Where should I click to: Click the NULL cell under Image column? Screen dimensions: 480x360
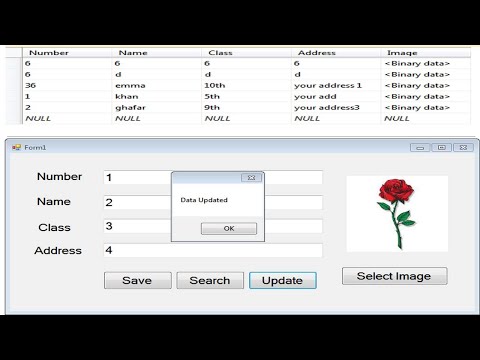coord(426,118)
